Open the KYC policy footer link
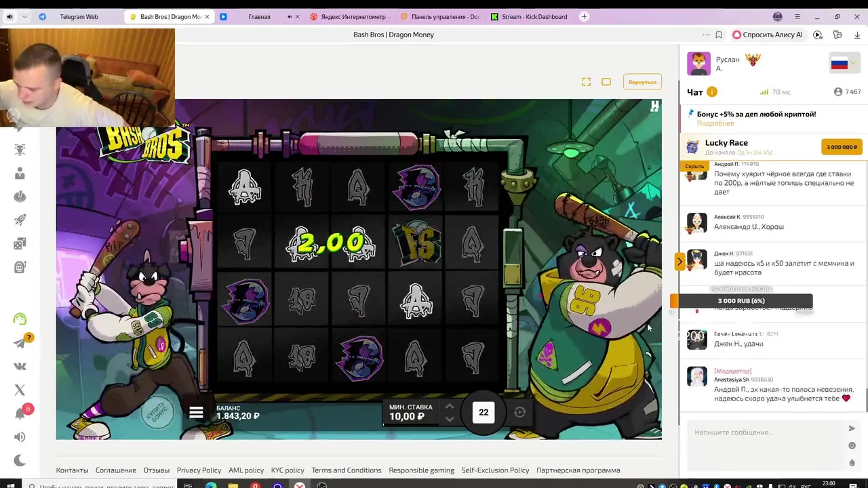The image size is (868, 488). [288, 470]
